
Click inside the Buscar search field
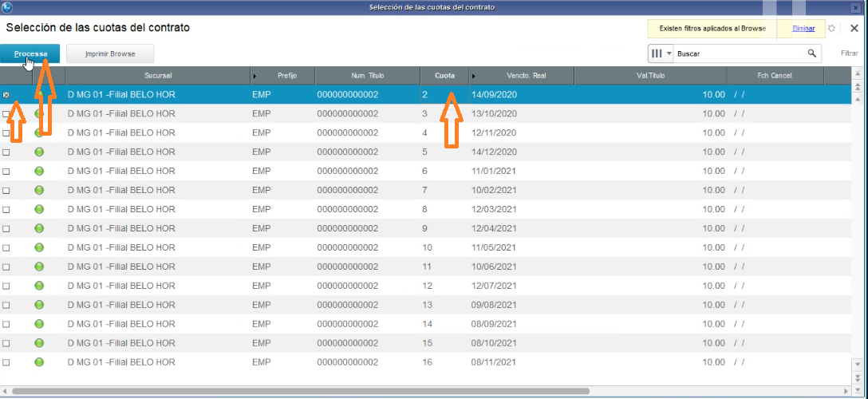739,53
